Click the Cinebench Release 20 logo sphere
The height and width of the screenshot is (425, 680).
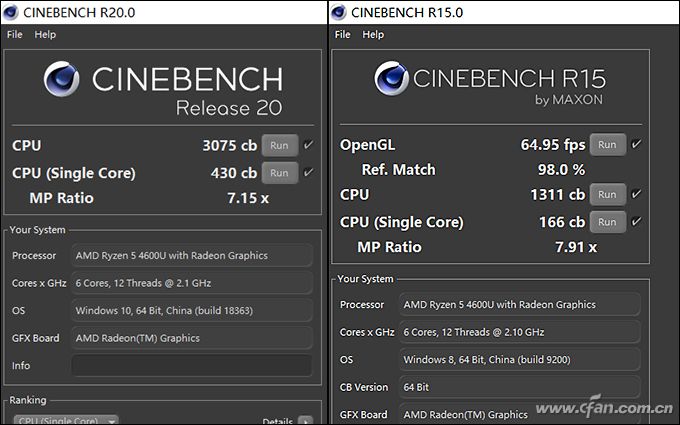tap(62, 79)
